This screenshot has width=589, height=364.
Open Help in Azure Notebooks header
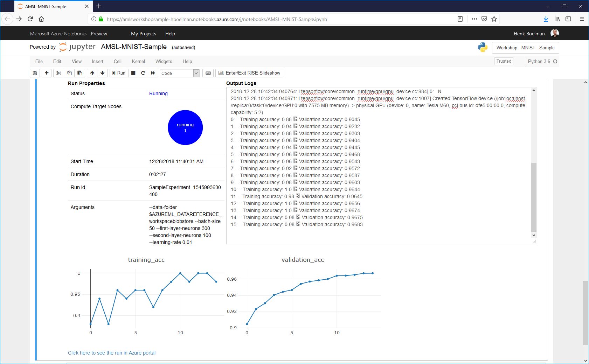[x=170, y=34]
